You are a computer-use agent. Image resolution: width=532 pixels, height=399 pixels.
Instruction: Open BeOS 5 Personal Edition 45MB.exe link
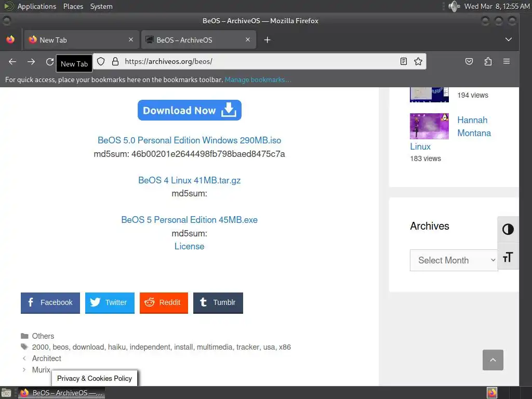tap(189, 220)
